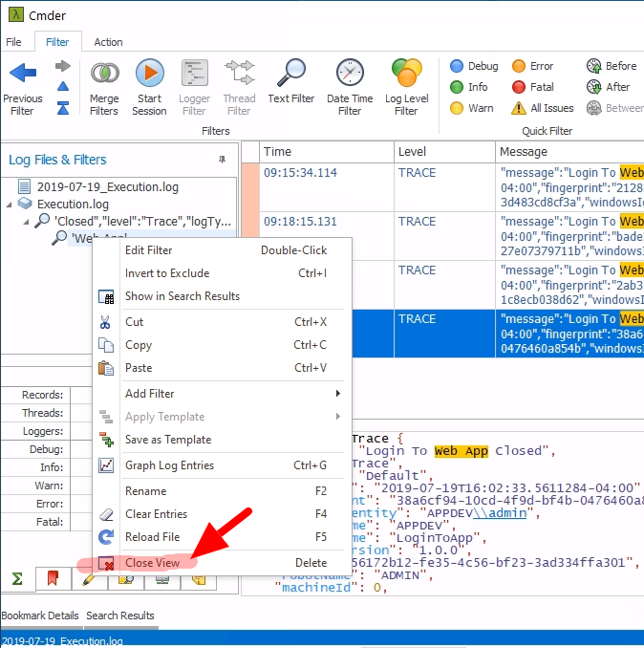Choose Invert to Exclude
This screenshot has width=644, height=648.
[x=223, y=273]
